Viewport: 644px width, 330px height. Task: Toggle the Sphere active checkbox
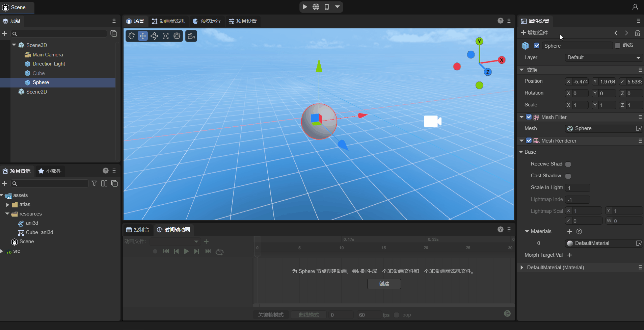[x=537, y=46]
